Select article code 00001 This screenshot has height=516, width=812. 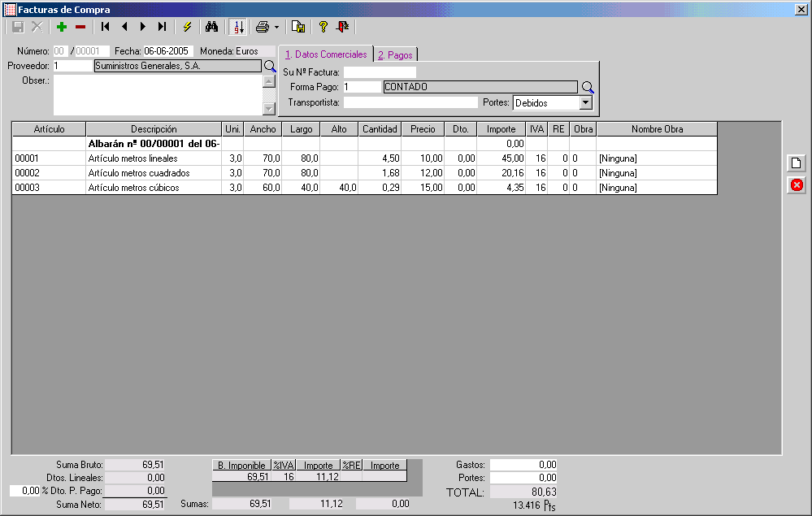(x=49, y=158)
